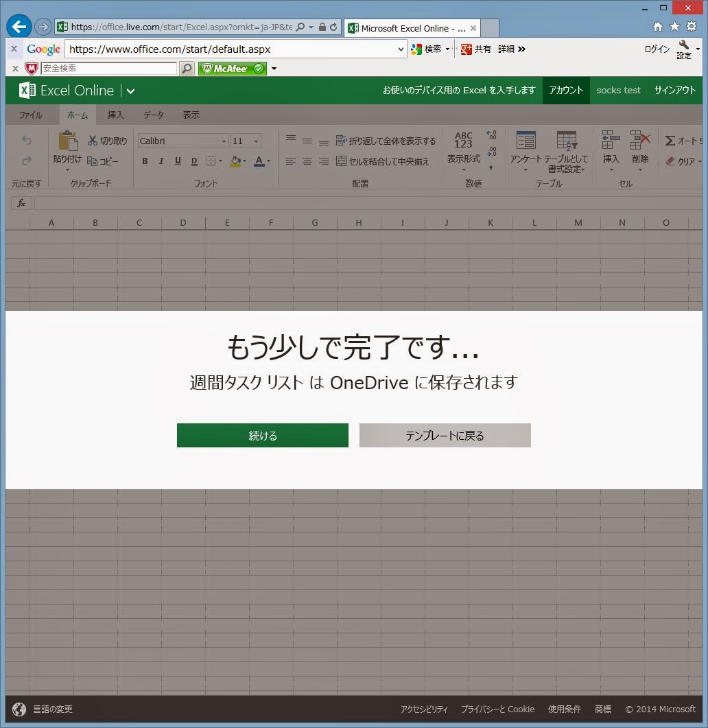Toggle double underline formatting

pos(194,161)
